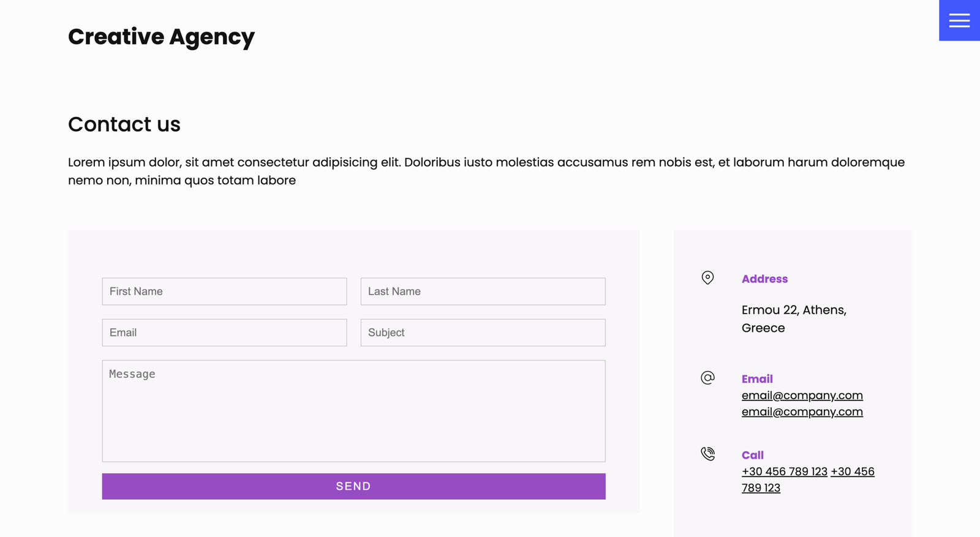This screenshot has width=980, height=537.
Task: Dial the second +30 456 789 123 link
Action: 852,471
